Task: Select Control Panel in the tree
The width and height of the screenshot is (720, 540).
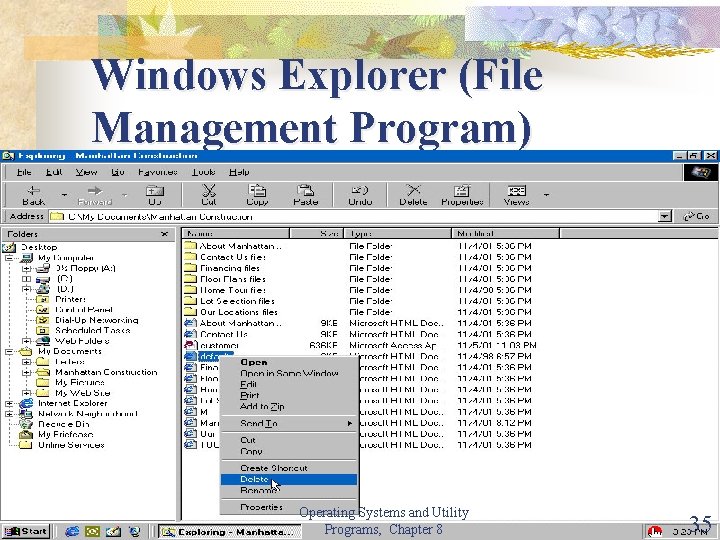Action: click(x=84, y=310)
